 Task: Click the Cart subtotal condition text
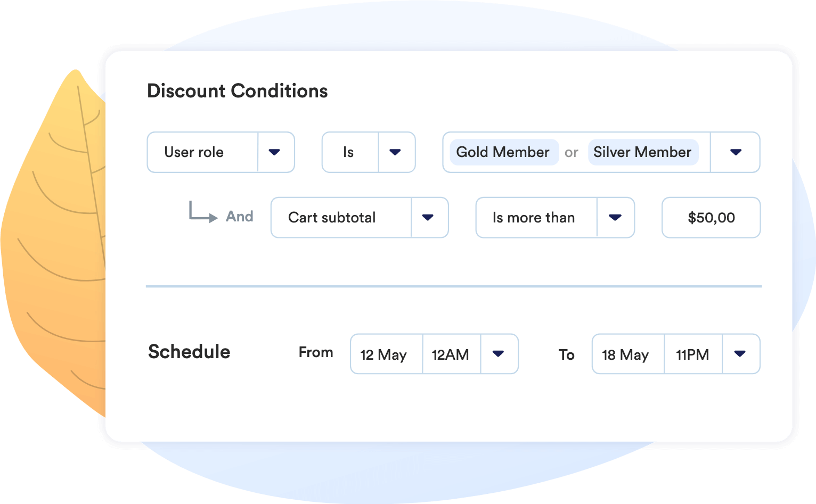332,218
